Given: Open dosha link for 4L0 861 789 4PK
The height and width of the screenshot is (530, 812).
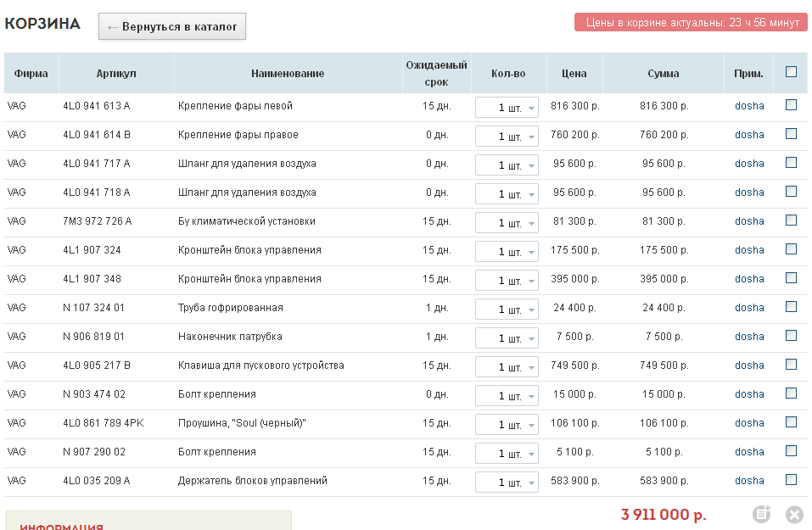Looking at the screenshot, I should click(x=749, y=423).
